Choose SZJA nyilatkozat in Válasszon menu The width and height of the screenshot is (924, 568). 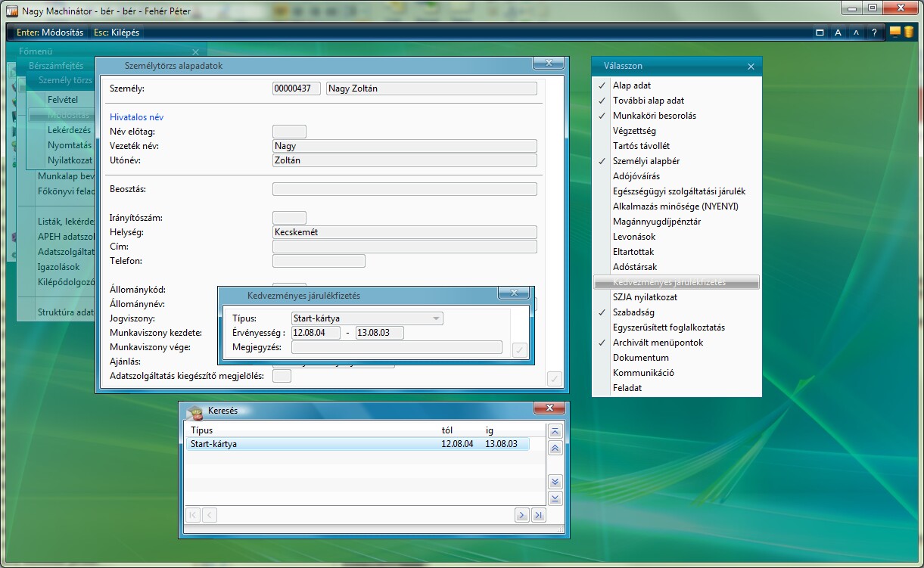pyautogui.click(x=645, y=297)
